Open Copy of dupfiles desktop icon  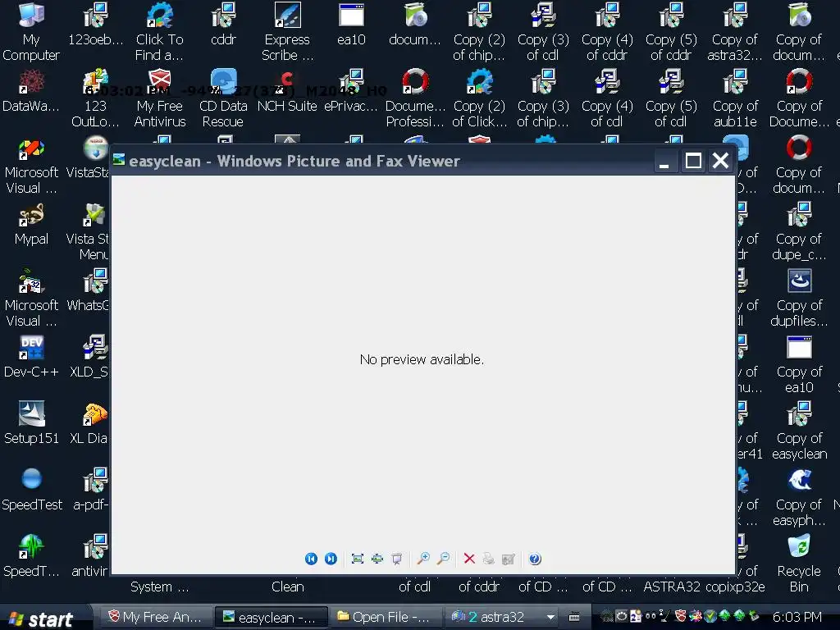799,298
